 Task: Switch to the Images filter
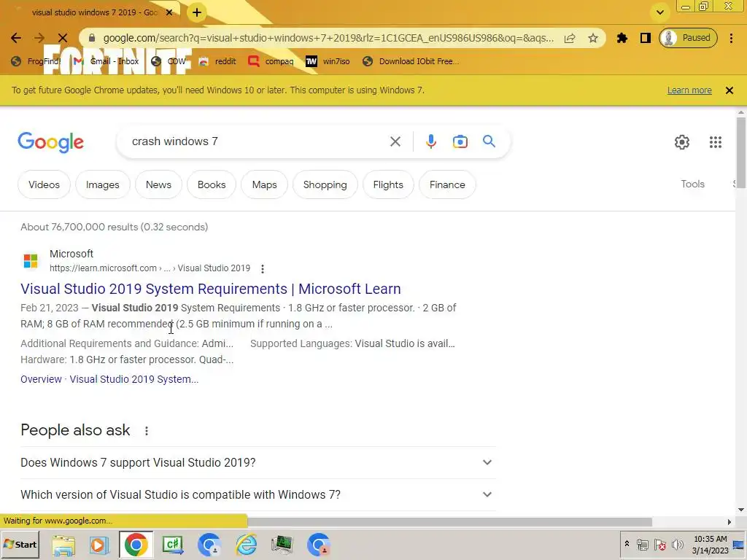(x=102, y=184)
